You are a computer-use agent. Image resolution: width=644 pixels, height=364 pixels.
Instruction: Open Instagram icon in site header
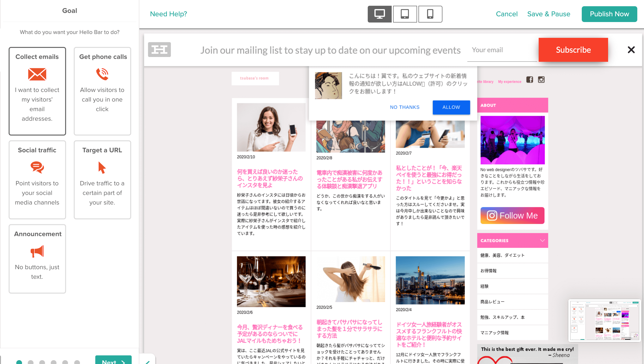pyautogui.click(x=541, y=80)
